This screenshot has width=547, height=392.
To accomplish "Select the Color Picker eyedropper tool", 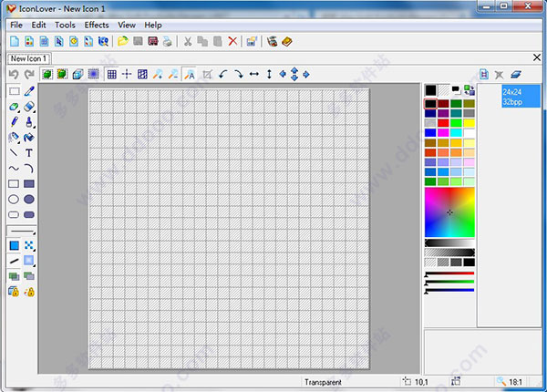I will (x=29, y=91).
